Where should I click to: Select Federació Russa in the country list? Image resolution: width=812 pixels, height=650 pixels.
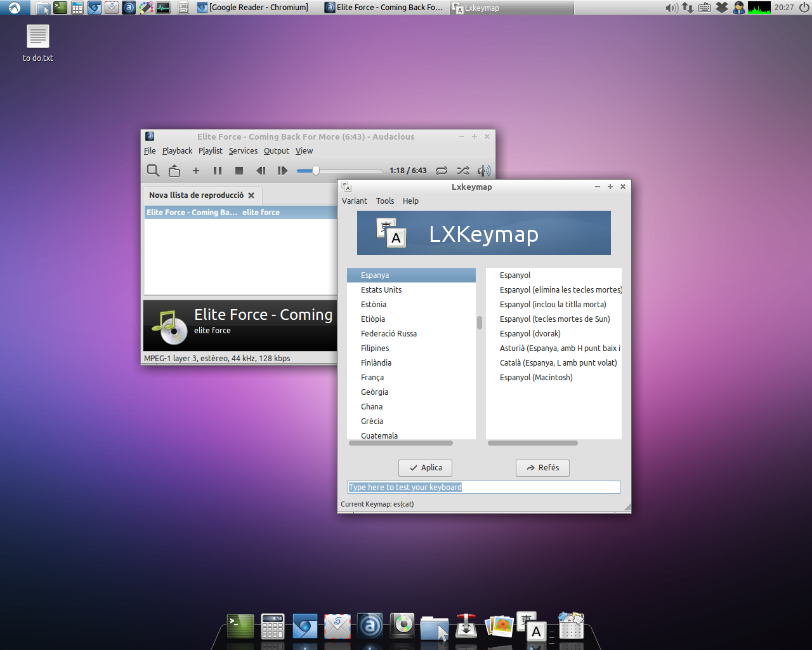click(x=411, y=333)
